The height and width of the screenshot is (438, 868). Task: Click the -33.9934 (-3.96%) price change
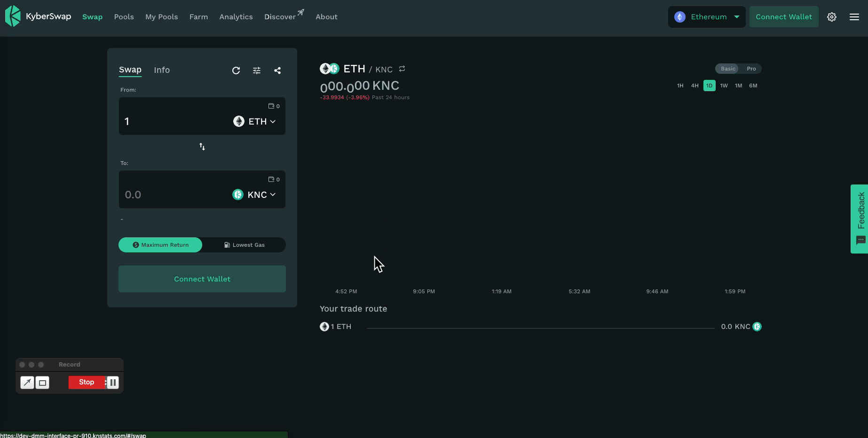(345, 97)
